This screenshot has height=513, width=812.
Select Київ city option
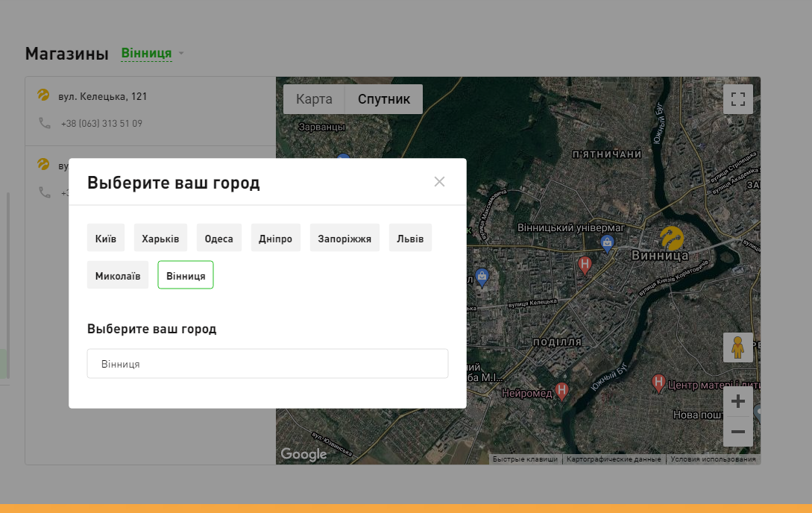click(106, 238)
